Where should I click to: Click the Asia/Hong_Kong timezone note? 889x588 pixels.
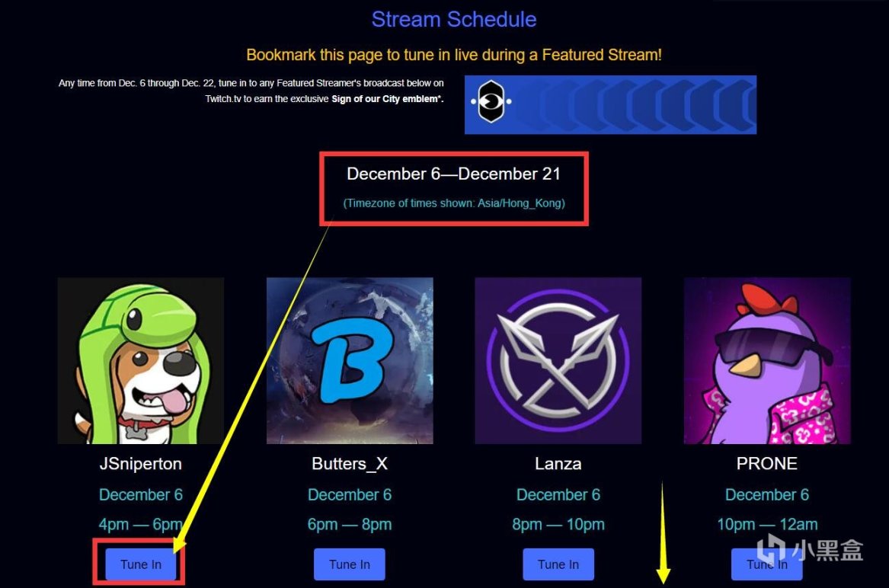coord(454,203)
